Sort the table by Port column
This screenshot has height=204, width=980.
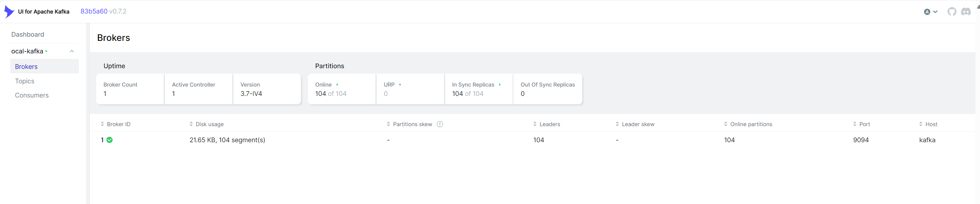pos(864,124)
